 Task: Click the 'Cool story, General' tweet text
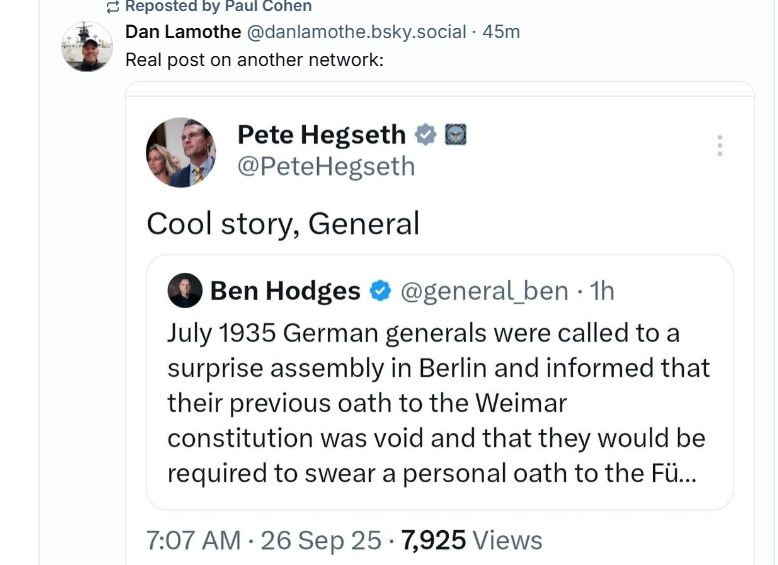point(283,223)
